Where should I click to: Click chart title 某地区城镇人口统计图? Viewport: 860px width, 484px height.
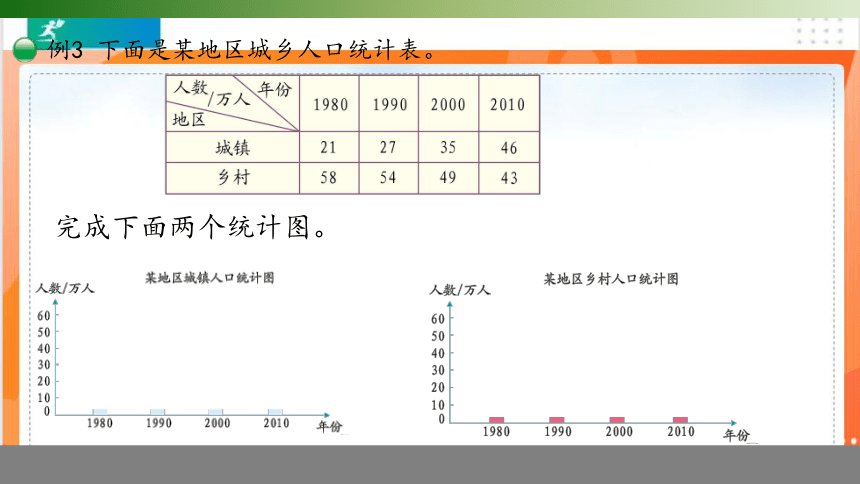click(210, 278)
